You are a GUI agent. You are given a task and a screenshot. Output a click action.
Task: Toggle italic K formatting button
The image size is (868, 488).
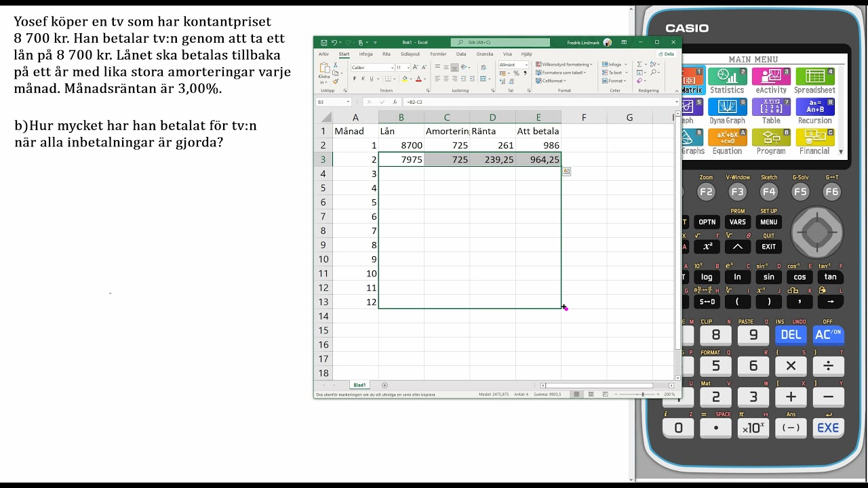click(x=363, y=79)
